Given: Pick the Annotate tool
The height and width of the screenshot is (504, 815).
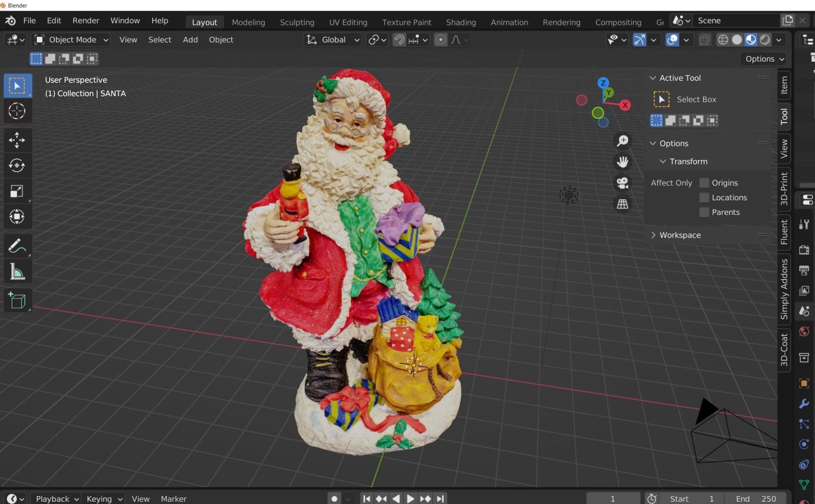Looking at the screenshot, I should click(17, 246).
